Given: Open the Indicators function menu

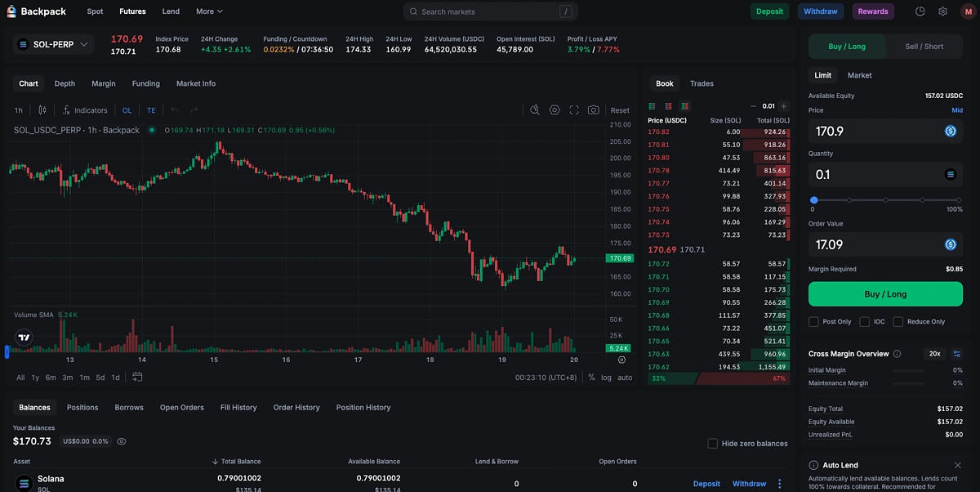Looking at the screenshot, I should pos(85,110).
